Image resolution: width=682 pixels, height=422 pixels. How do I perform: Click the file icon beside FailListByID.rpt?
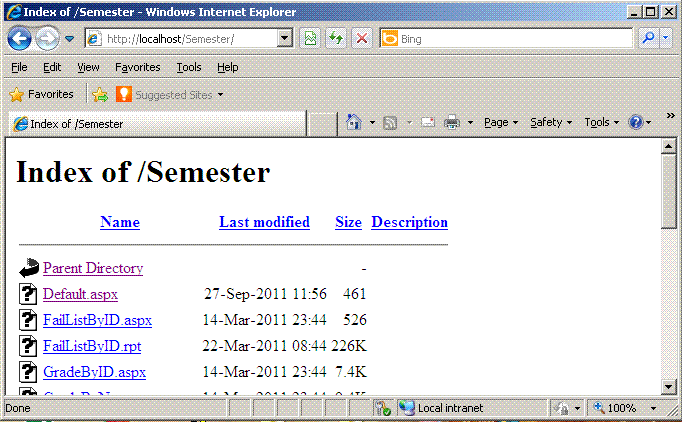pos(28,346)
